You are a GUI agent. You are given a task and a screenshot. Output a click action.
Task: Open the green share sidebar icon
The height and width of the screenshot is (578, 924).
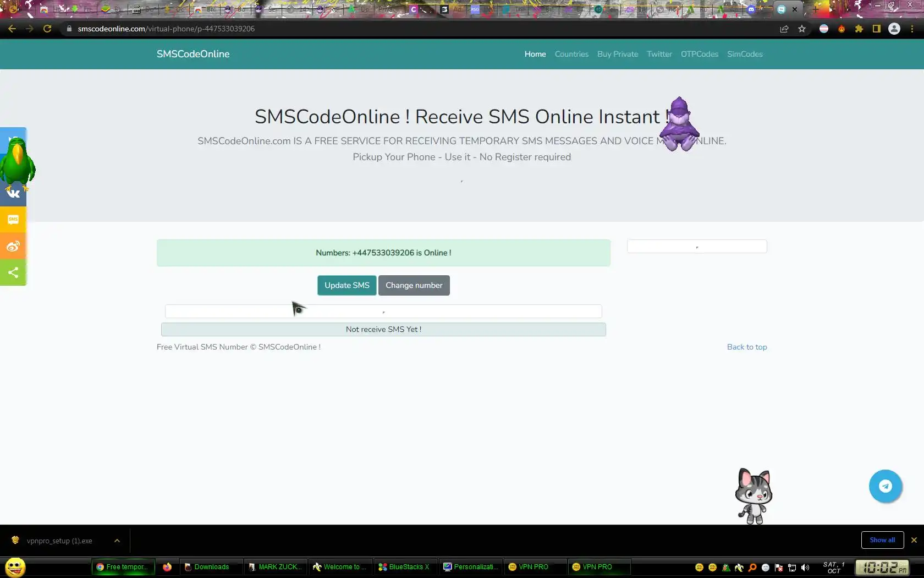pos(13,272)
